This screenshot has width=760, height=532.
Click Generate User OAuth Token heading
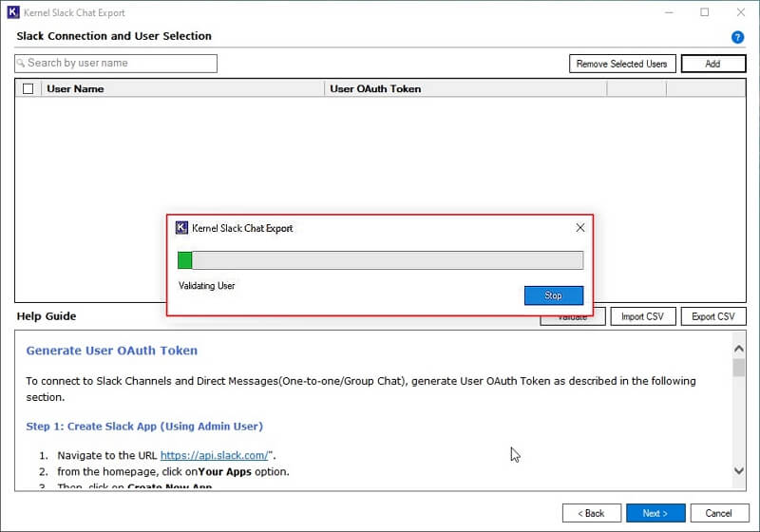[x=112, y=351]
